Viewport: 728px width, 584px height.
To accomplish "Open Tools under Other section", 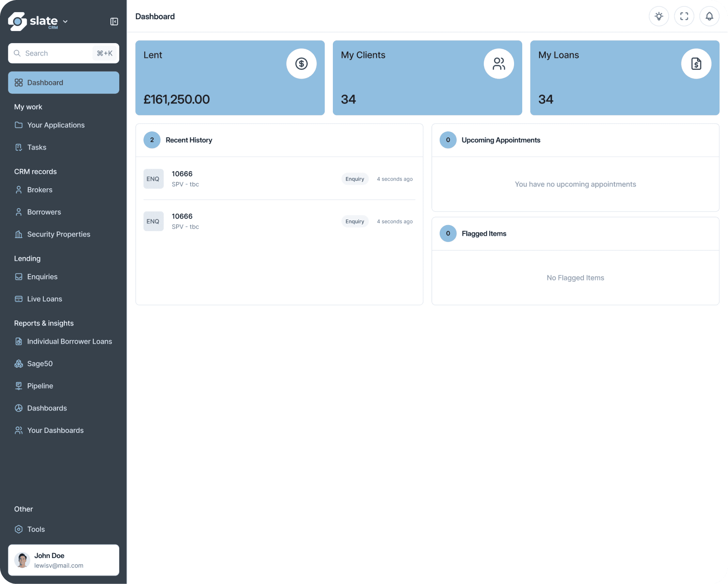I will point(36,529).
